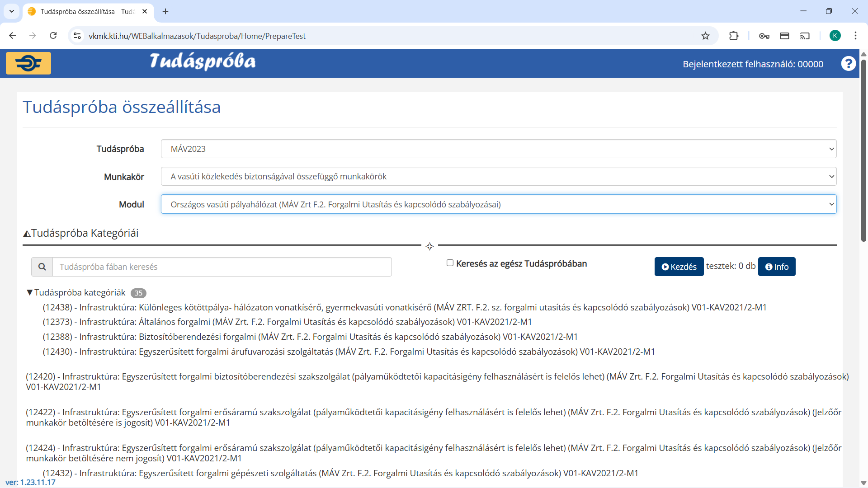This screenshot has width=868, height=488.
Task: Open the Tudáspróba dropdown MÁV2023
Action: [x=498, y=149]
